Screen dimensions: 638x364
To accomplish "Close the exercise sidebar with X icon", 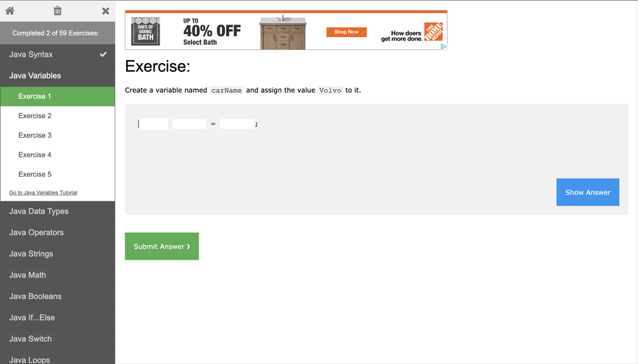I will pyautogui.click(x=105, y=11).
